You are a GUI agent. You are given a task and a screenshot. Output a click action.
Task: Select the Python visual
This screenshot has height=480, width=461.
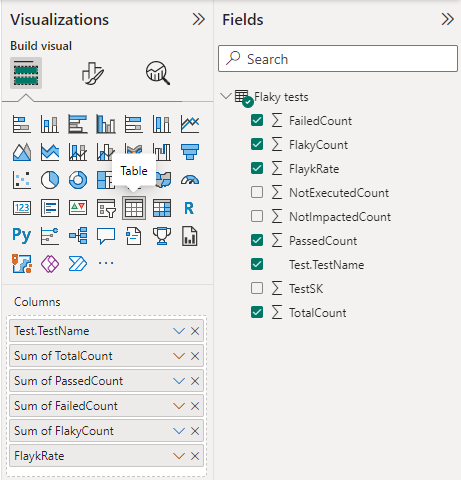pyautogui.click(x=22, y=236)
